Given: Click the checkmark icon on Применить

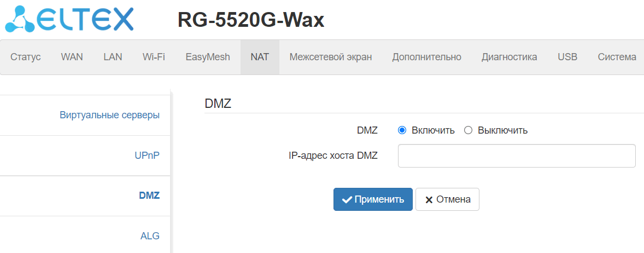Looking at the screenshot, I should pyautogui.click(x=347, y=200).
